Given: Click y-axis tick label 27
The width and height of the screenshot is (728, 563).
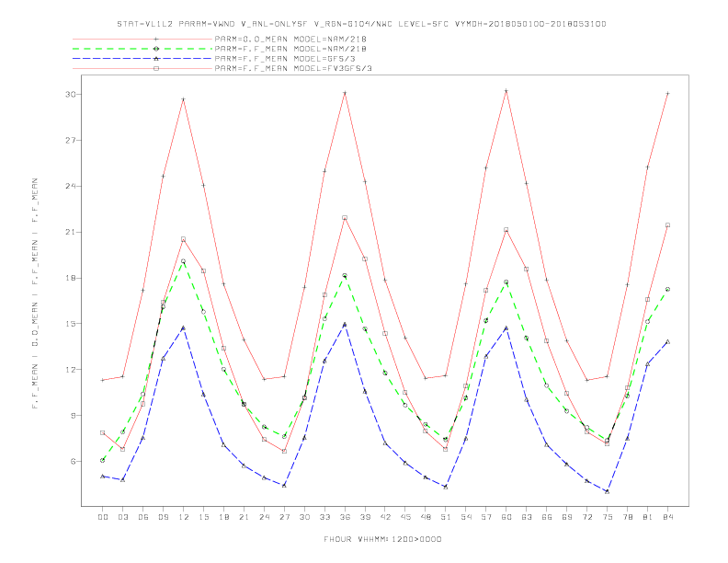Looking at the screenshot, I should point(70,140).
